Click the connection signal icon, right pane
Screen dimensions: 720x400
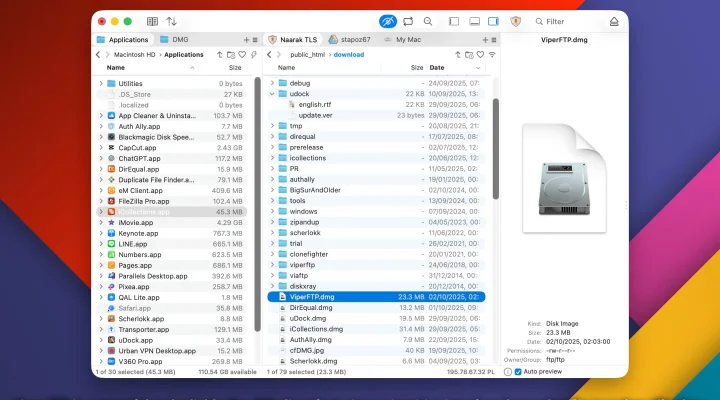click(492, 55)
